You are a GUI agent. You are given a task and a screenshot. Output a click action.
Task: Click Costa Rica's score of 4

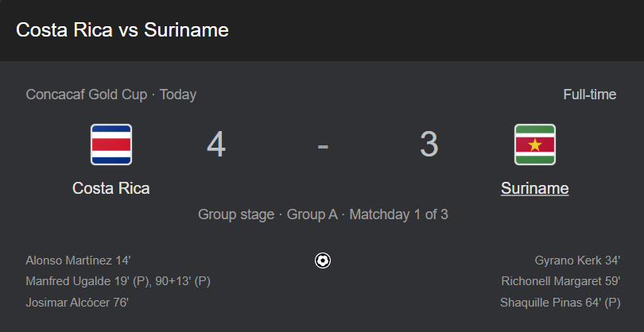[x=216, y=145]
